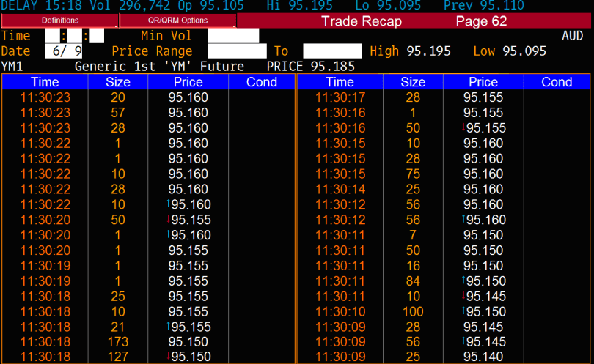Click the Page 62 indicator
The width and height of the screenshot is (594, 364).
click(x=481, y=21)
